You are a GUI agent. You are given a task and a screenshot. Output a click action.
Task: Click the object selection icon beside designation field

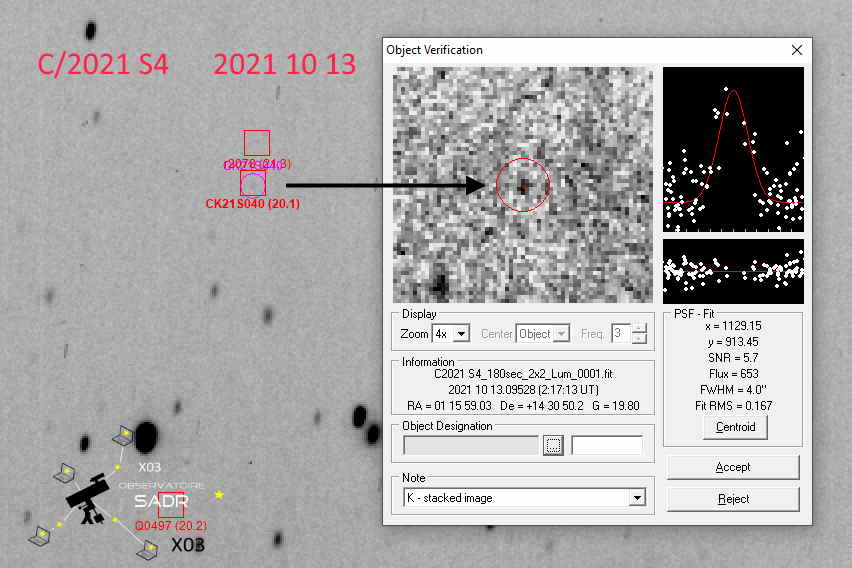pos(553,445)
